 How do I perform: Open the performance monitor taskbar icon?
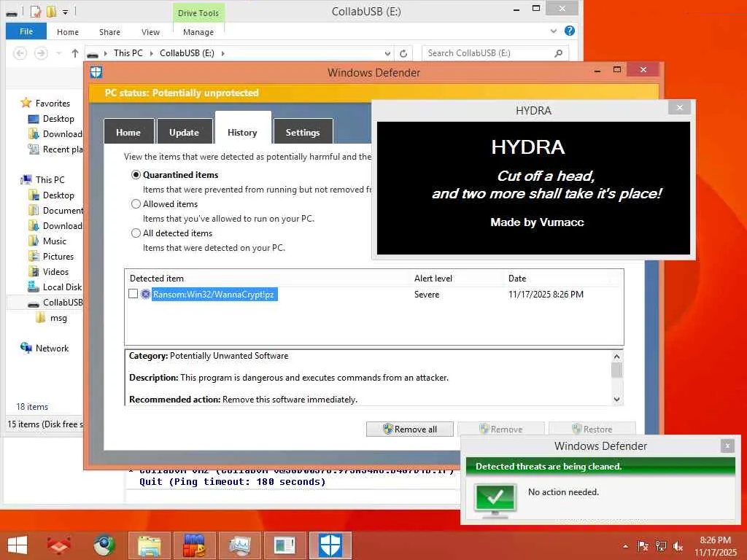pos(239,545)
